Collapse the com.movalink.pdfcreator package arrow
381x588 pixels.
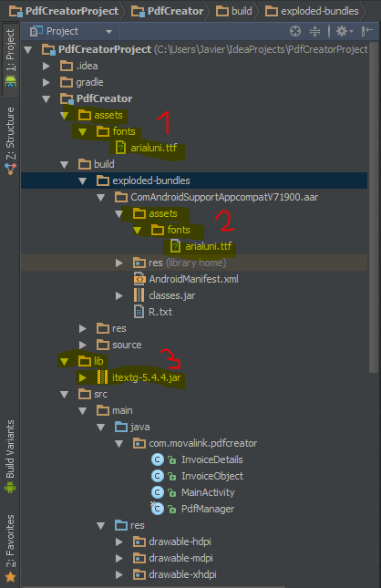tap(118, 444)
